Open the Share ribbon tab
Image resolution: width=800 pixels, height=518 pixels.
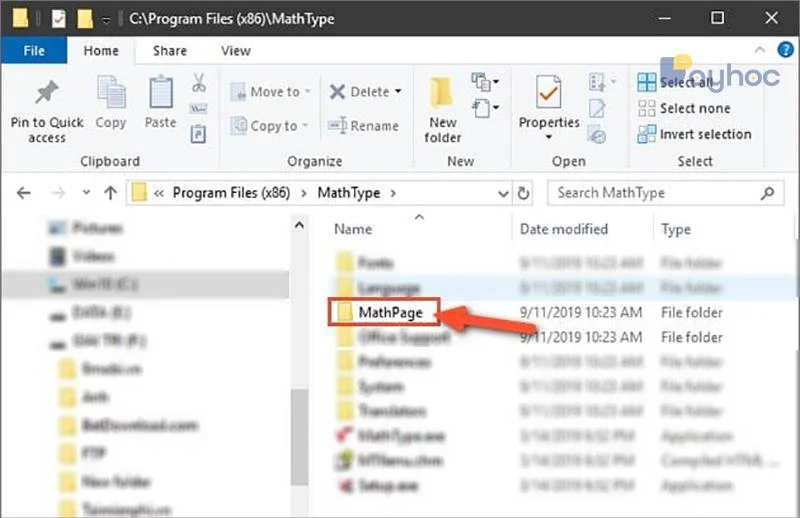pyautogui.click(x=170, y=51)
